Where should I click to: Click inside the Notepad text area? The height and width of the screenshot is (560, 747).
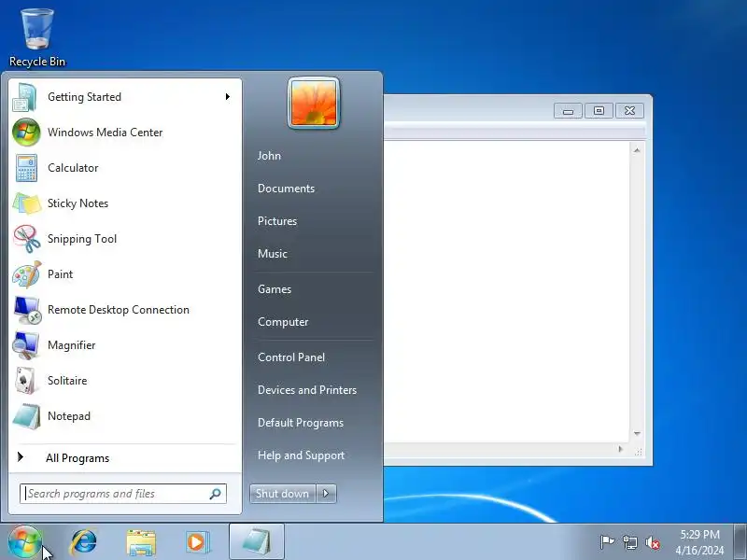click(x=507, y=291)
